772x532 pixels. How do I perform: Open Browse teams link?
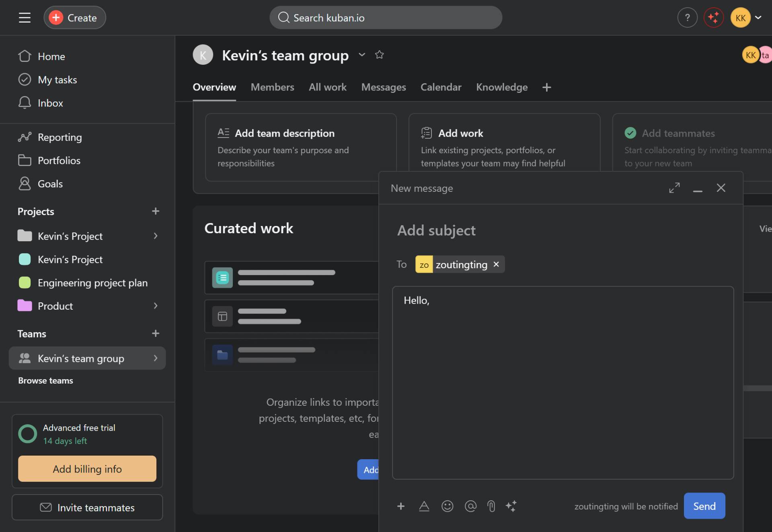pos(45,380)
